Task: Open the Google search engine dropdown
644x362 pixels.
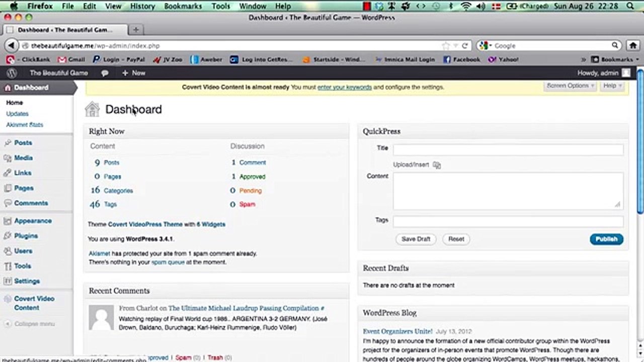Action: pos(486,46)
